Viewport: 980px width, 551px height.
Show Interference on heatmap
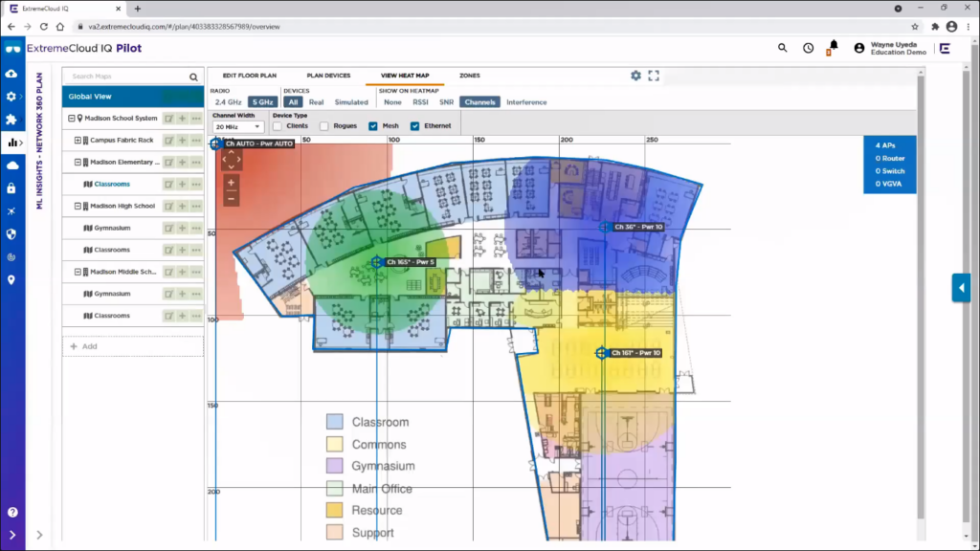(526, 102)
